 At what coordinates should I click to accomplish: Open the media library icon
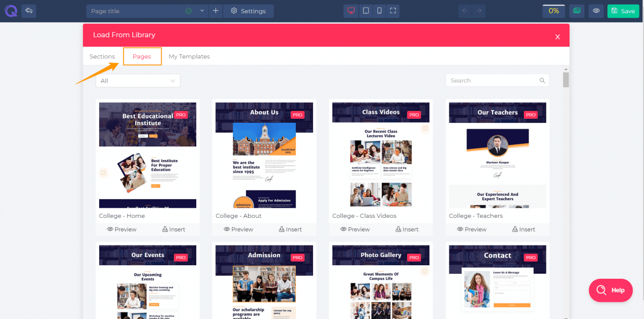tap(577, 11)
